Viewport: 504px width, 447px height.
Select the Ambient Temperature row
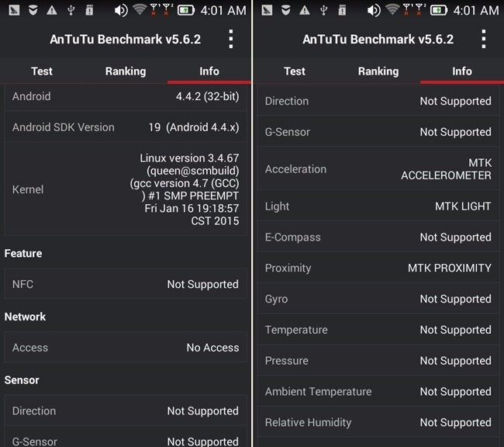coord(378,391)
